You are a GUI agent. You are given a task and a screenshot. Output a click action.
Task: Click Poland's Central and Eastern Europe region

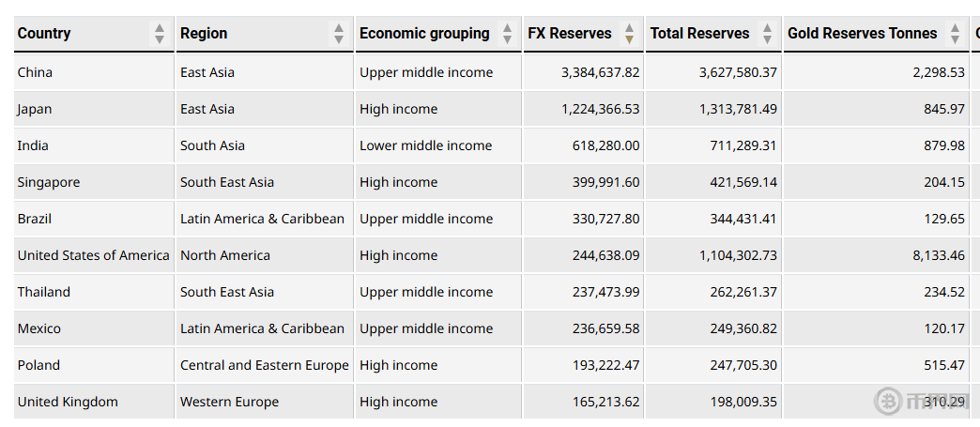(264, 365)
